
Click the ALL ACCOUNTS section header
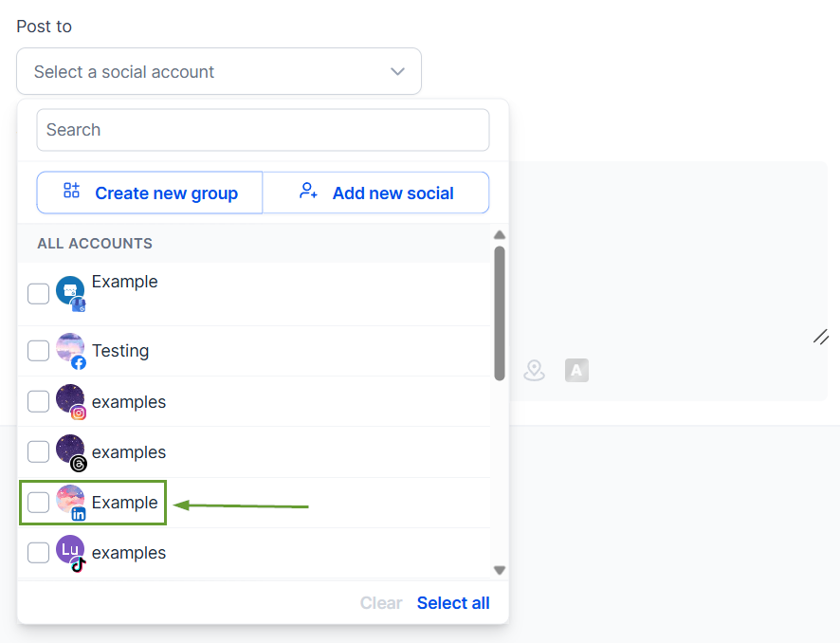click(x=95, y=244)
